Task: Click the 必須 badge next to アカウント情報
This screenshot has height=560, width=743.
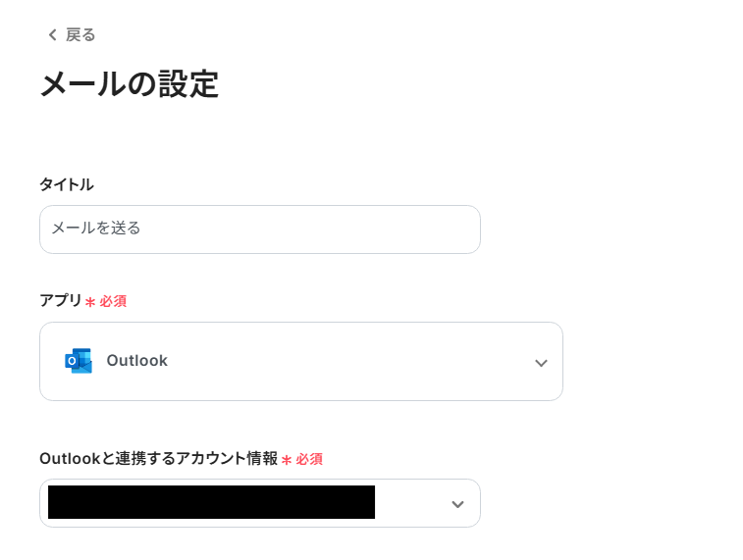Action: [309, 458]
